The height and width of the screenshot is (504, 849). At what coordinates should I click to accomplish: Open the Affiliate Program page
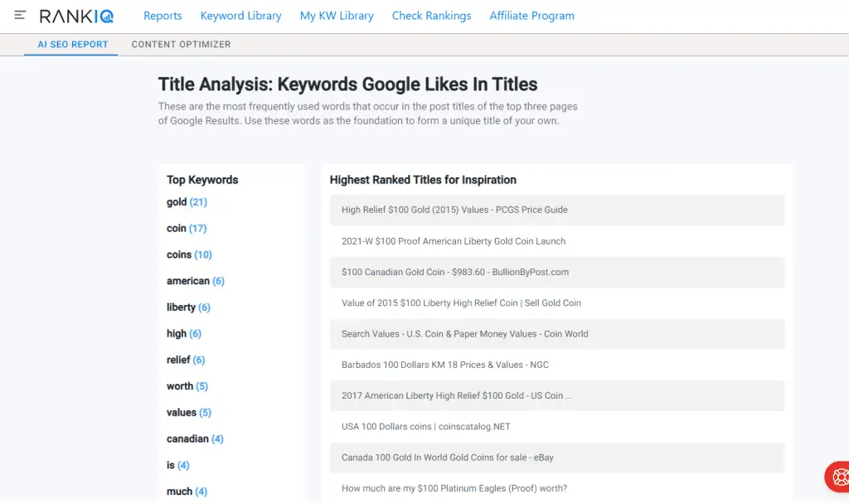coord(531,16)
